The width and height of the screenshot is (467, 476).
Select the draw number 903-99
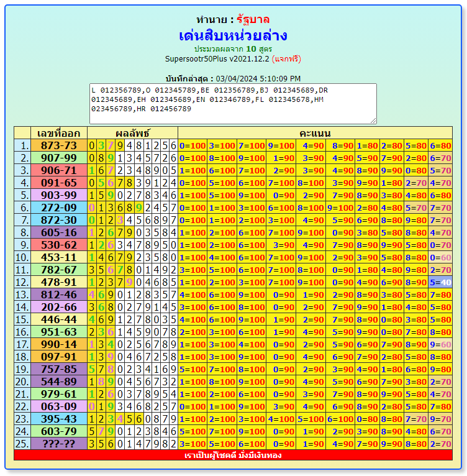59,196
